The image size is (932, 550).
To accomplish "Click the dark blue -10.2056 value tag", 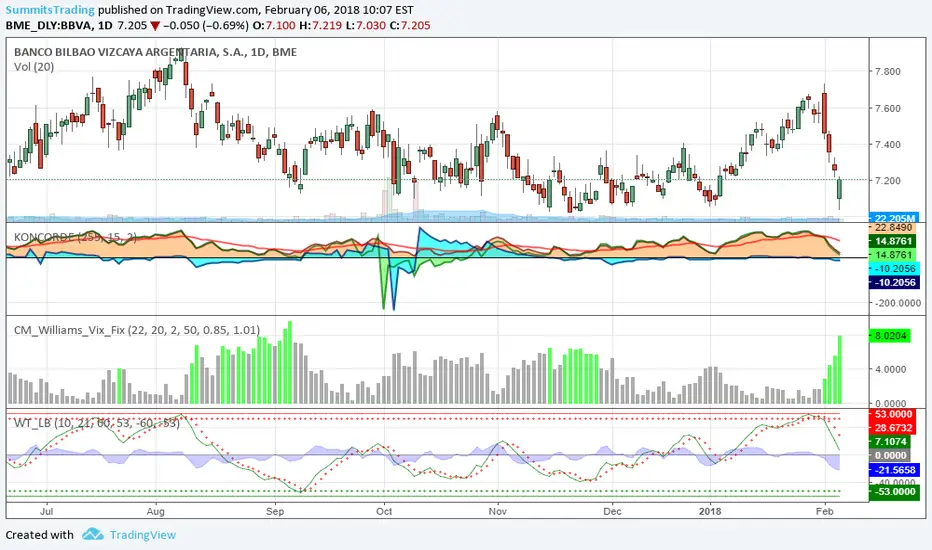I will click(893, 282).
